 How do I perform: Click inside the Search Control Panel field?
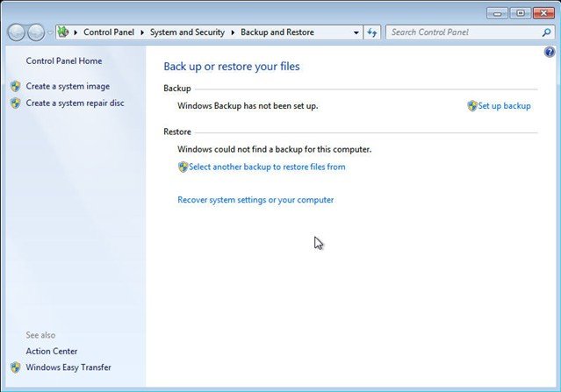(x=461, y=32)
